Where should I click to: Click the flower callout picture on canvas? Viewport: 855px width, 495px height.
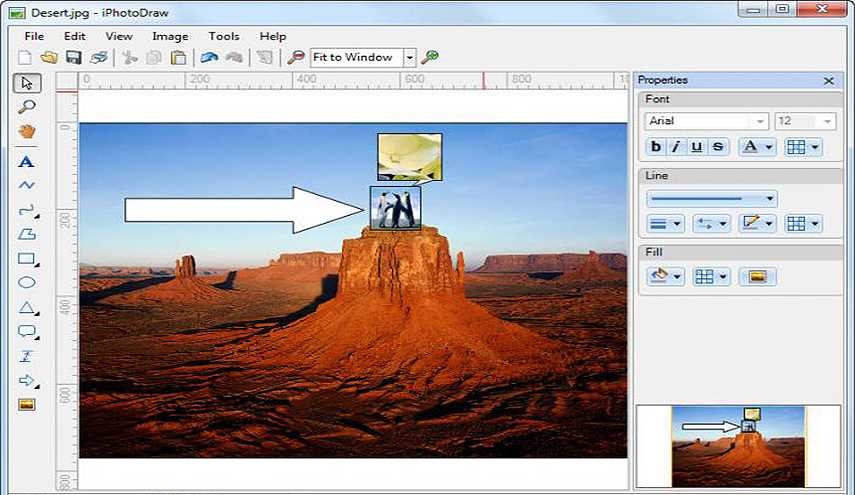(410, 157)
